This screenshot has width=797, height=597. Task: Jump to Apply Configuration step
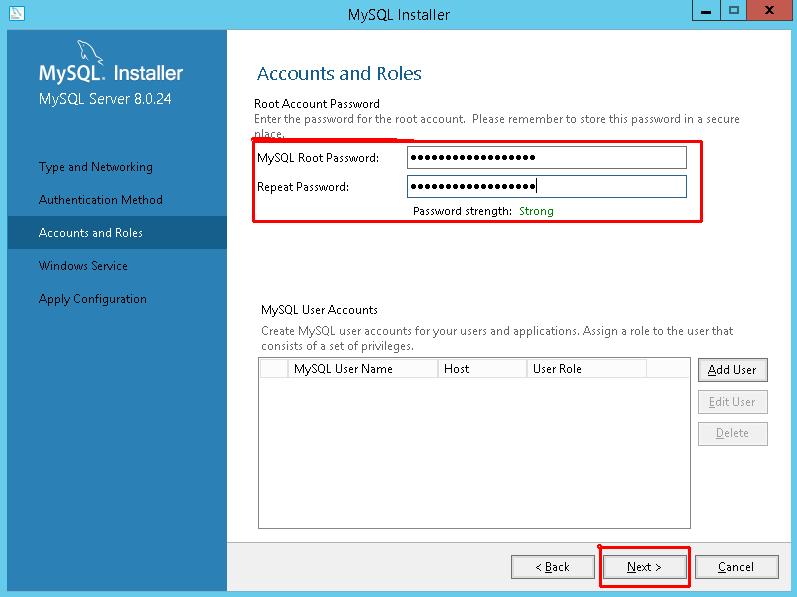(x=93, y=299)
